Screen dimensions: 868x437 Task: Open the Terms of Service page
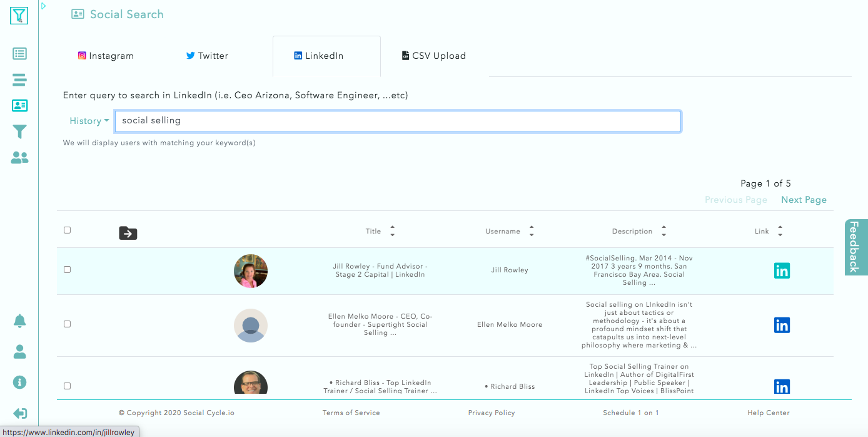pyautogui.click(x=351, y=413)
